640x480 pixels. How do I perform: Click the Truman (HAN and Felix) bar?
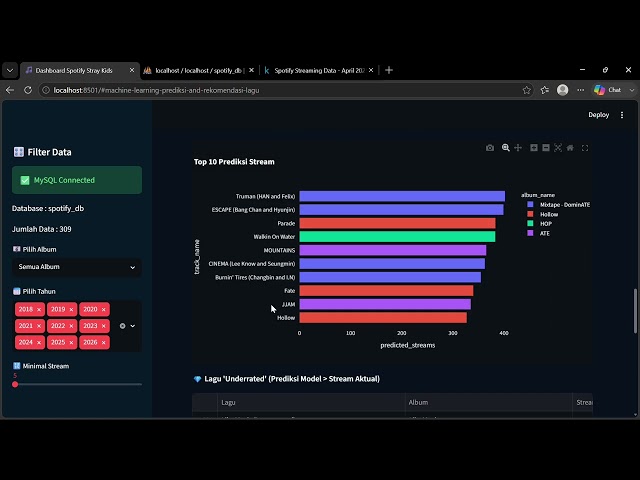(402, 196)
